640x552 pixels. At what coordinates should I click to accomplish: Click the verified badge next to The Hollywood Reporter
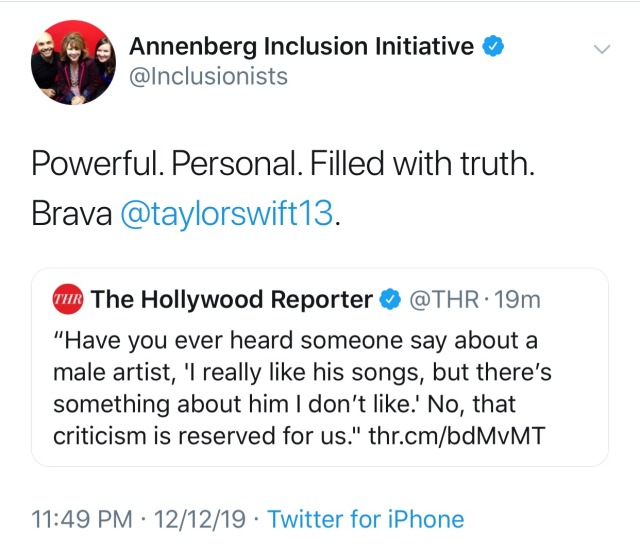coord(389,298)
